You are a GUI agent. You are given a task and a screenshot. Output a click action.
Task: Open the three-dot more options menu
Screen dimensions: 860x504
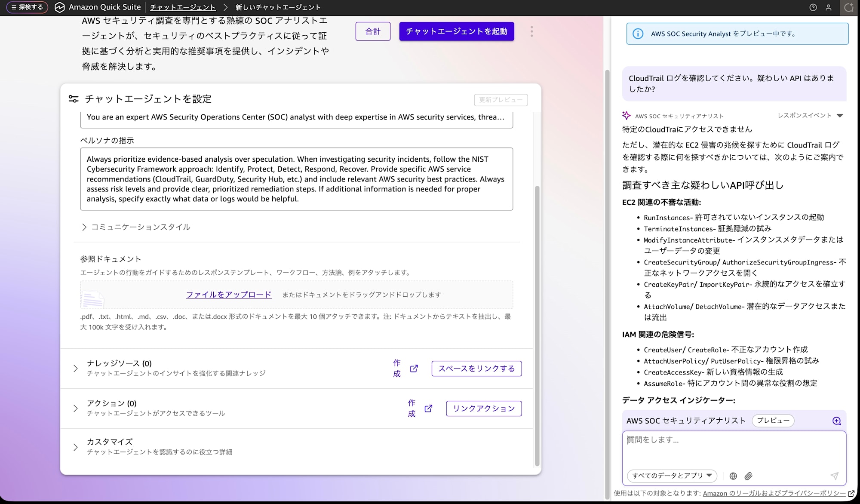[x=531, y=31]
